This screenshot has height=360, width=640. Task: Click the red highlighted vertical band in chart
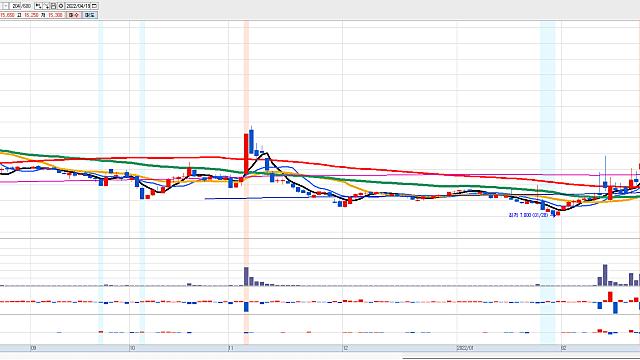[247, 183]
